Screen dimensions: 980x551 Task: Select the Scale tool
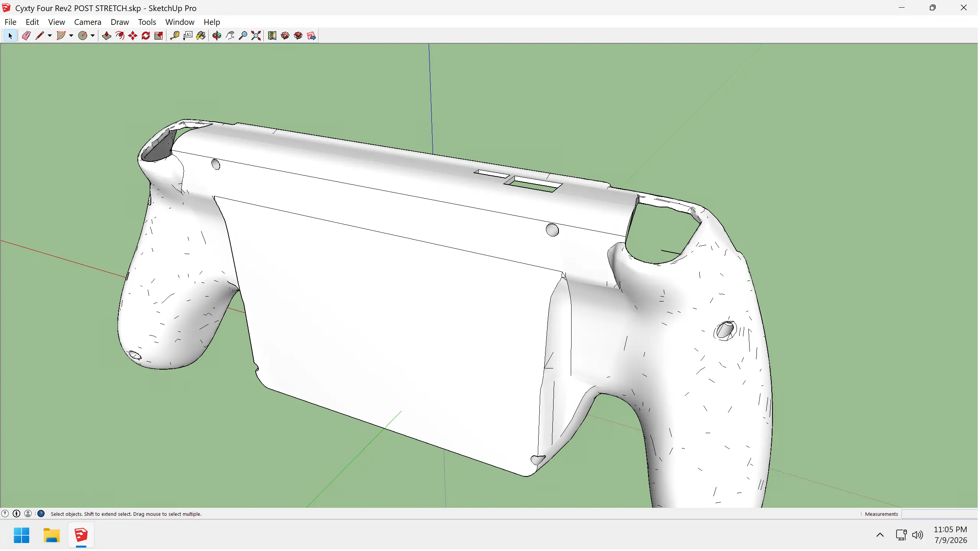(x=159, y=36)
